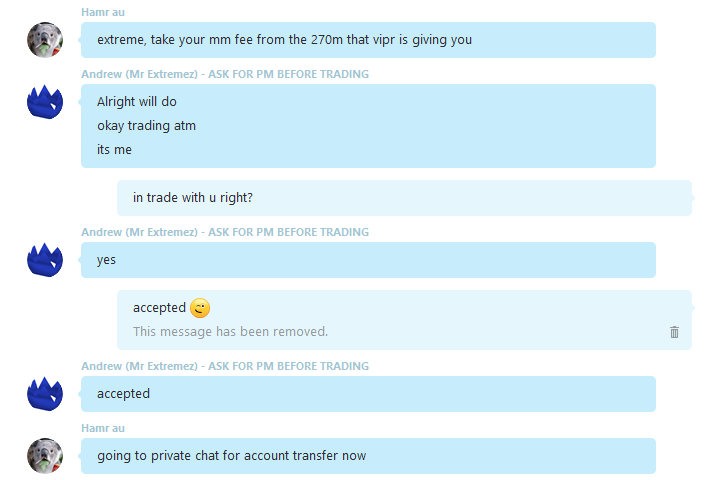Select the 'in trade with u right?' message

[x=404, y=198]
